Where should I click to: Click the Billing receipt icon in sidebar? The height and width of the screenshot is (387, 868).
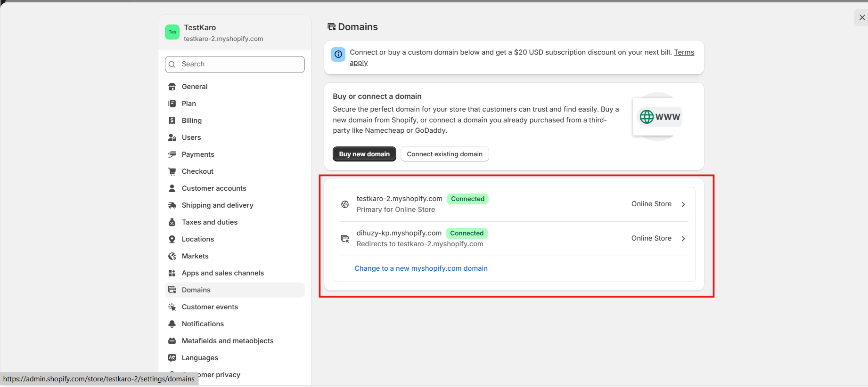click(172, 121)
